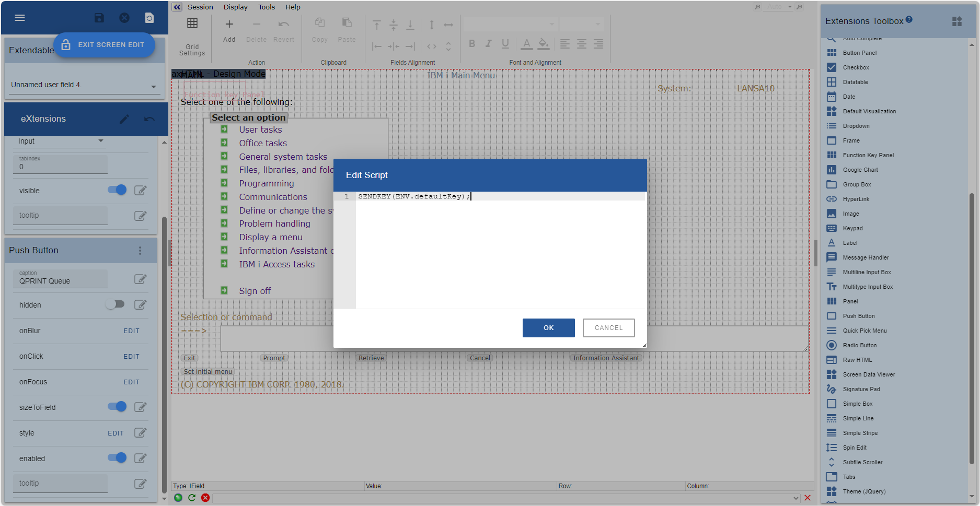The image size is (980, 506).
Task: Select Google Chart in Extensions Toolbox
Action: [x=860, y=170]
